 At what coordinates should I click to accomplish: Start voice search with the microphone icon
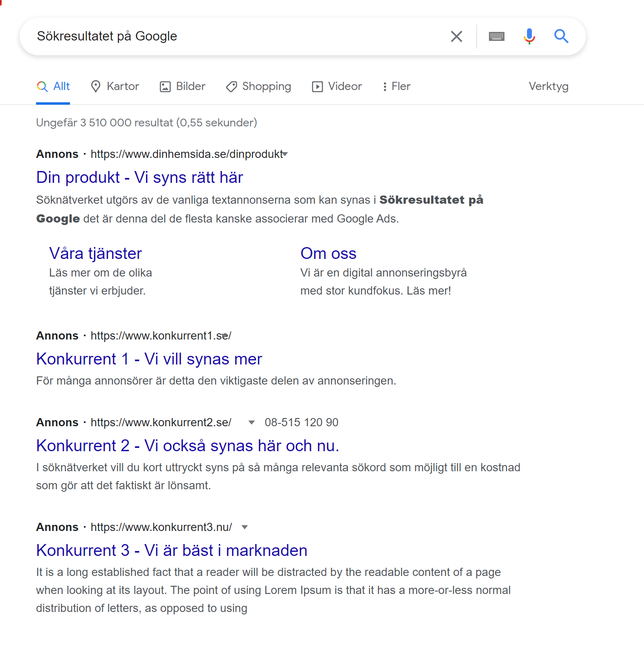pyautogui.click(x=529, y=36)
